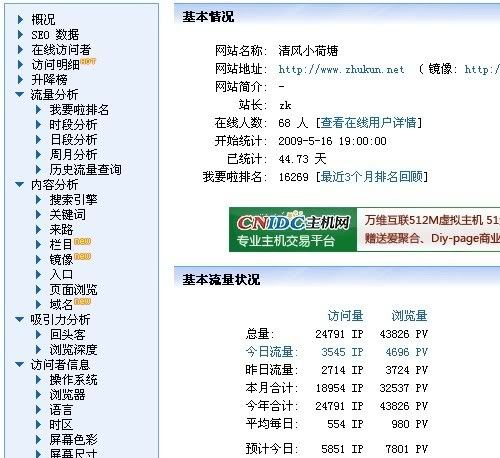This screenshot has height=458, width=500.
Task: Open 浏览深度 report
Action: tap(73, 349)
